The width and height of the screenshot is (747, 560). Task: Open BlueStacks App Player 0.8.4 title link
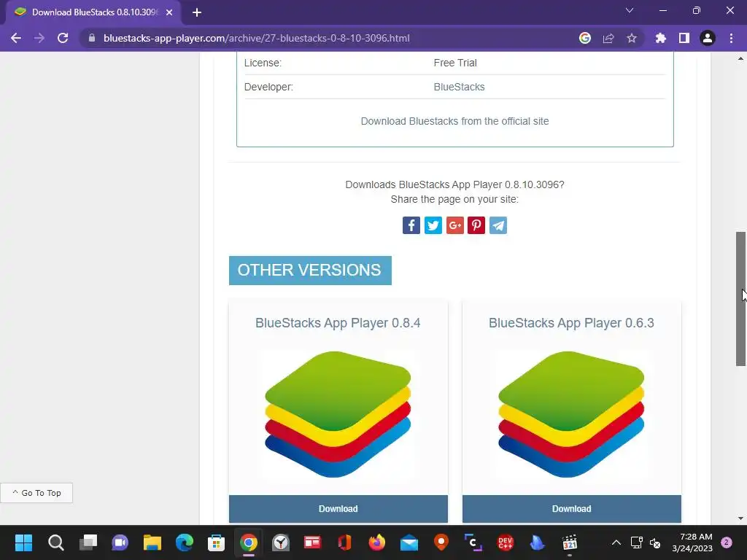tap(338, 323)
